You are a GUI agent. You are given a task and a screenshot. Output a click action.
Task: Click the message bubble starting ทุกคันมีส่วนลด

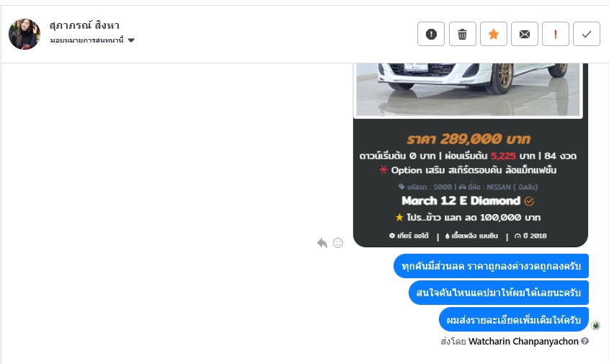point(491,266)
